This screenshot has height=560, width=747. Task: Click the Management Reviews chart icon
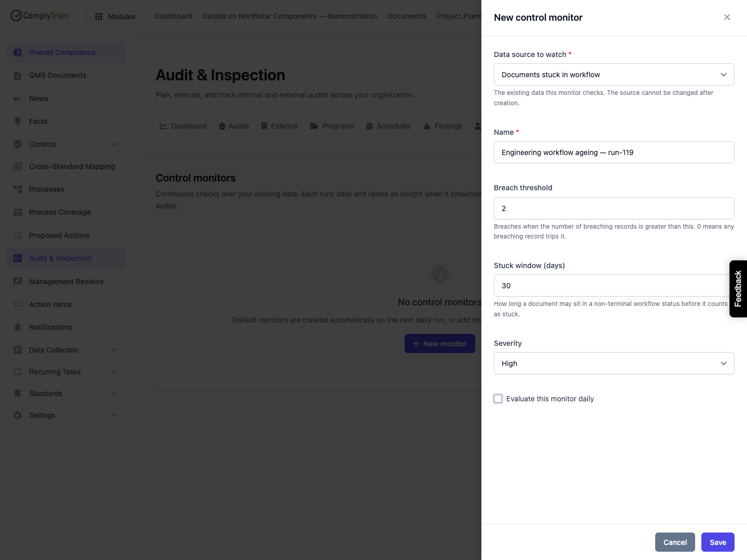click(x=18, y=282)
